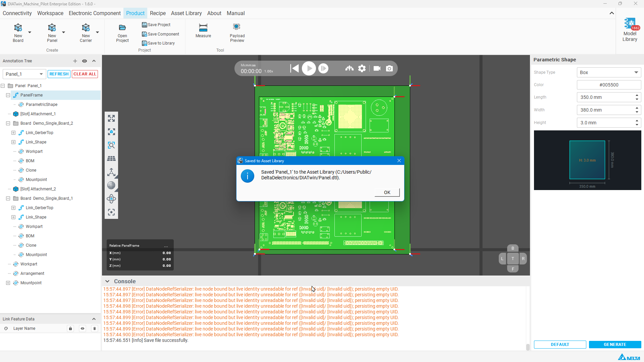644x362 pixels.
Task: Click the orbit rotation viewport icon
Action: pyautogui.click(x=111, y=199)
